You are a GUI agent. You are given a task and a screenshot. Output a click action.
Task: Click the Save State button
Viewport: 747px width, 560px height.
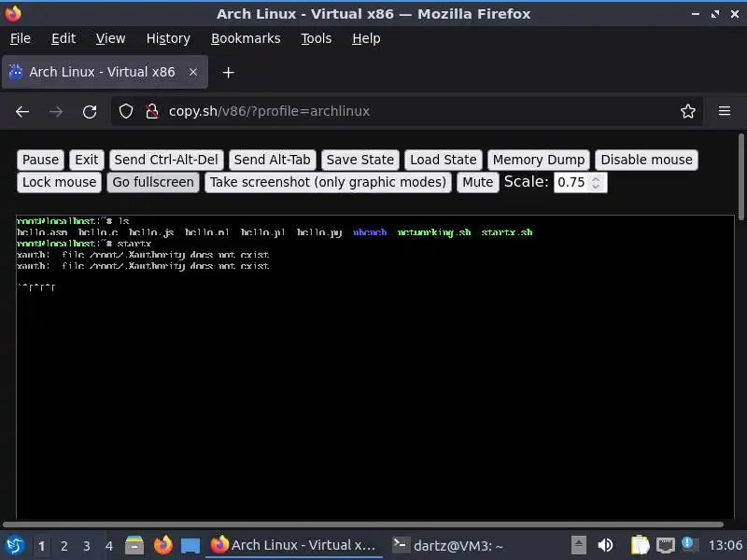[360, 160]
